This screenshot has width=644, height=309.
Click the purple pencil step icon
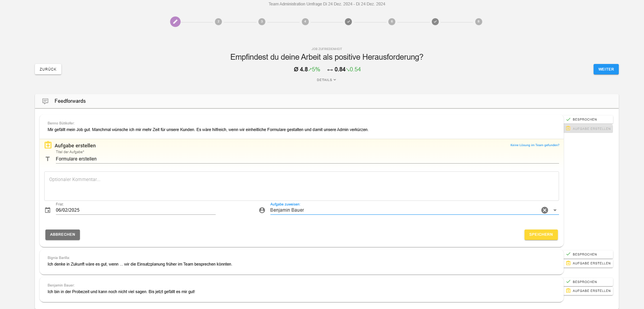tap(175, 22)
